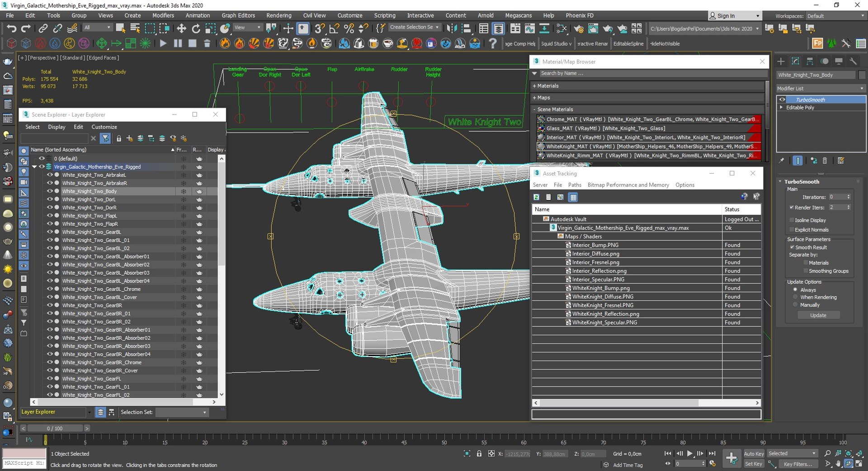Click the Redo arrow in main toolbar

pyautogui.click(x=26, y=29)
